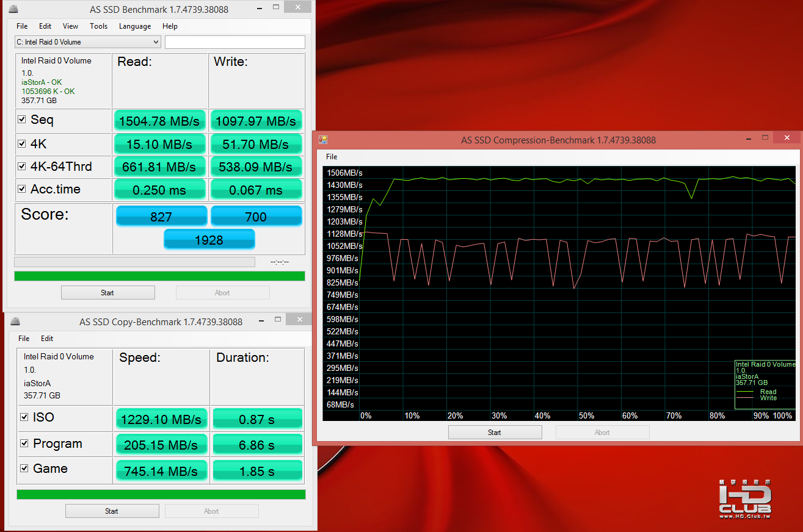Open the Language menu
Viewport: 803px width, 532px height.
tap(135, 26)
